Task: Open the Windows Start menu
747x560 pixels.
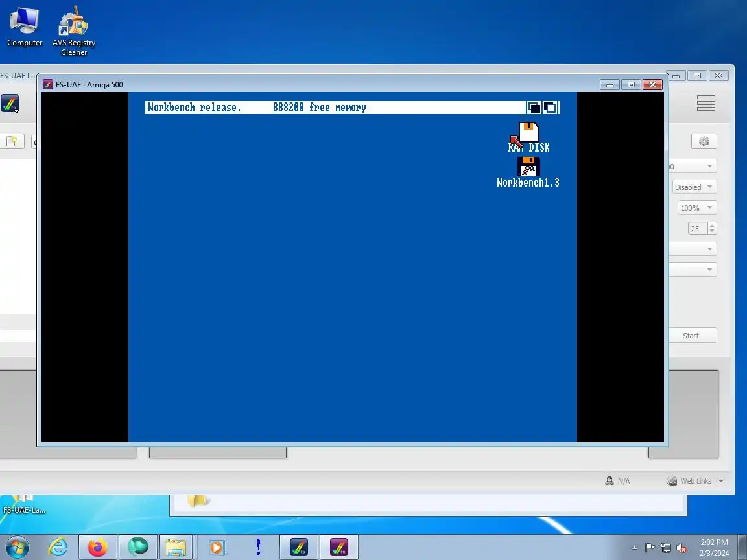Action: (17, 547)
